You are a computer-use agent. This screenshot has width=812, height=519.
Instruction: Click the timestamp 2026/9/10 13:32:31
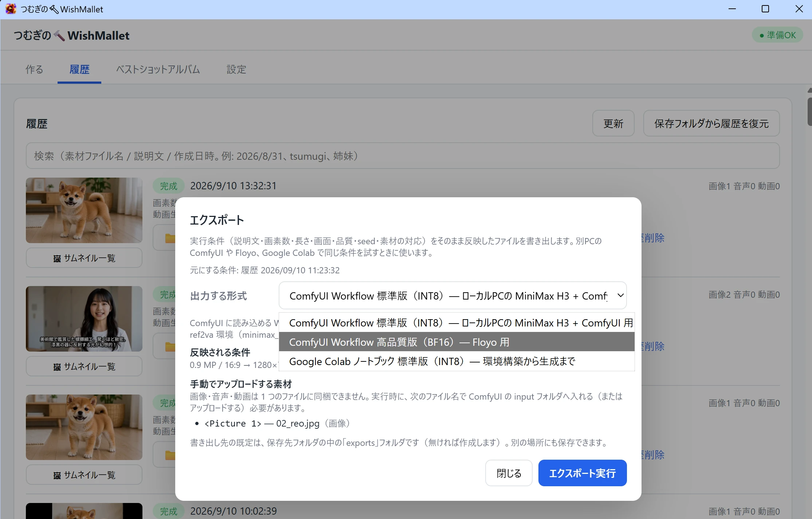233,186
